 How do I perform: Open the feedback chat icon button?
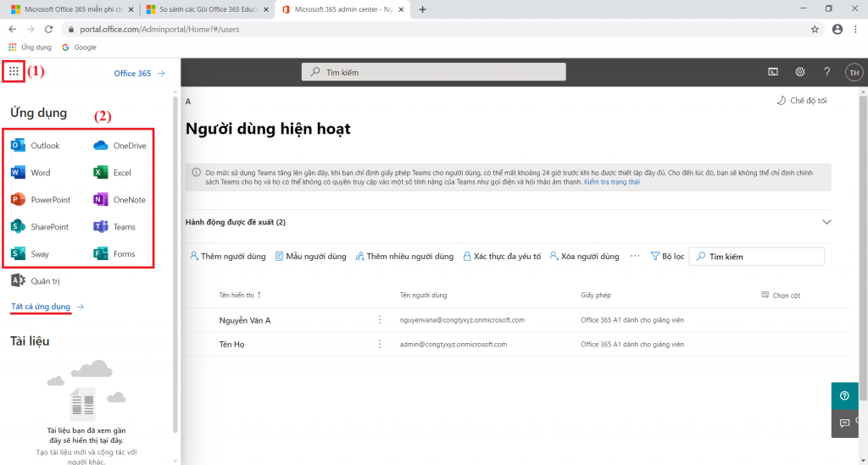[845, 423]
